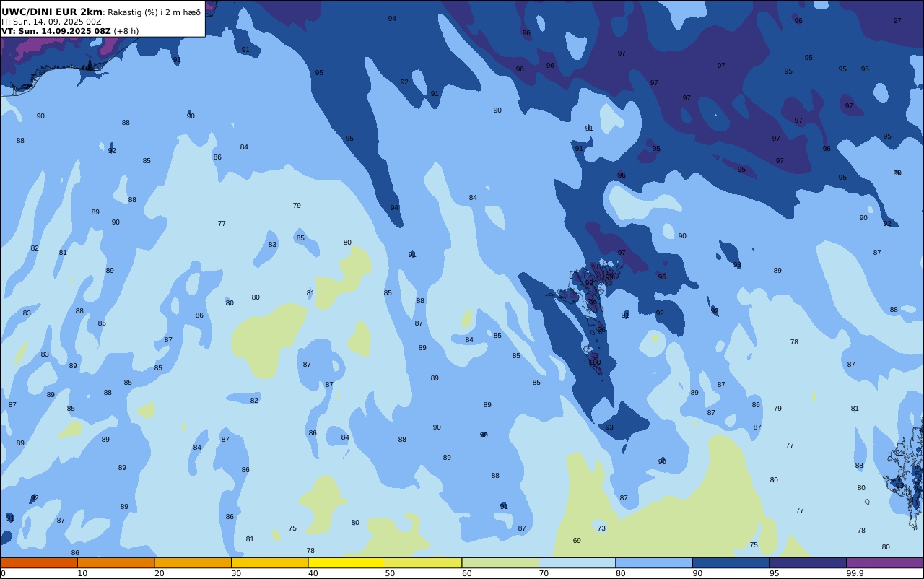The width and height of the screenshot is (924, 579).
Task: Select the golden 30–40 legend swatch
Action: point(269,562)
